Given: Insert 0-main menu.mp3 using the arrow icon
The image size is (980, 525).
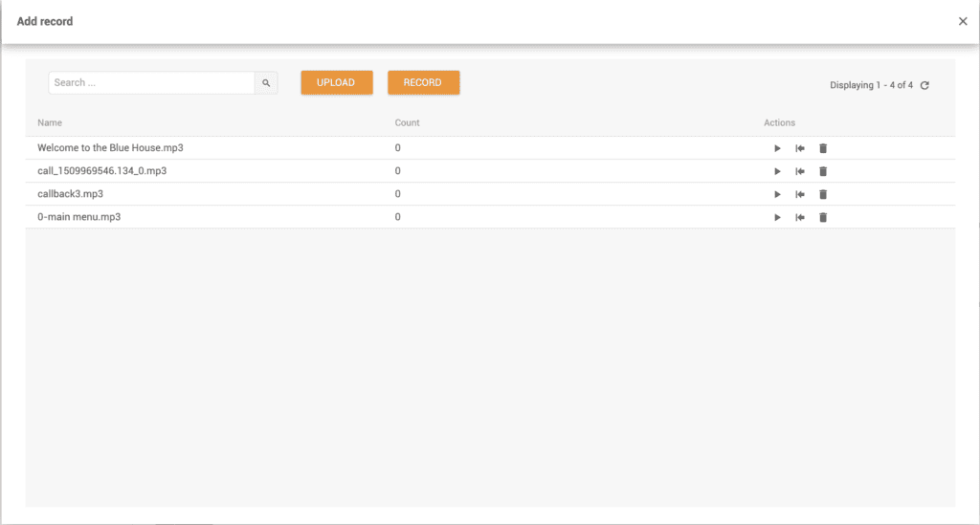Looking at the screenshot, I should (x=800, y=217).
